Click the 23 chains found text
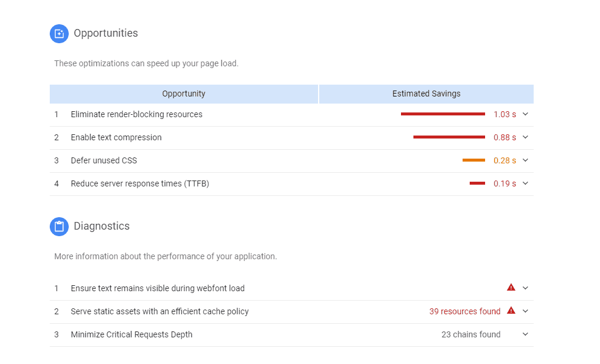This screenshot has height=364, width=600. (x=470, y=334)
